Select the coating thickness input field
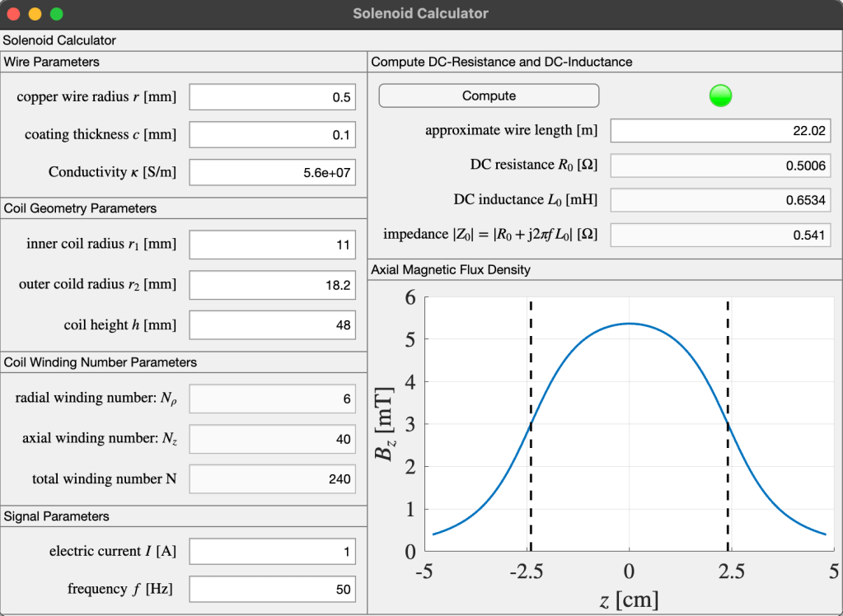 pyautogui.click(x=272, y=135)
